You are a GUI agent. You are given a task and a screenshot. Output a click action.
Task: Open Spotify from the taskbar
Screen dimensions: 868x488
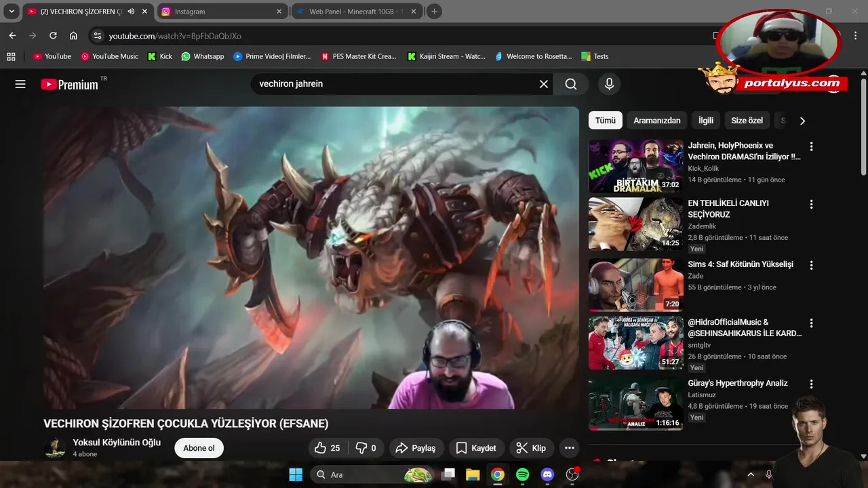tap(523, 474)
